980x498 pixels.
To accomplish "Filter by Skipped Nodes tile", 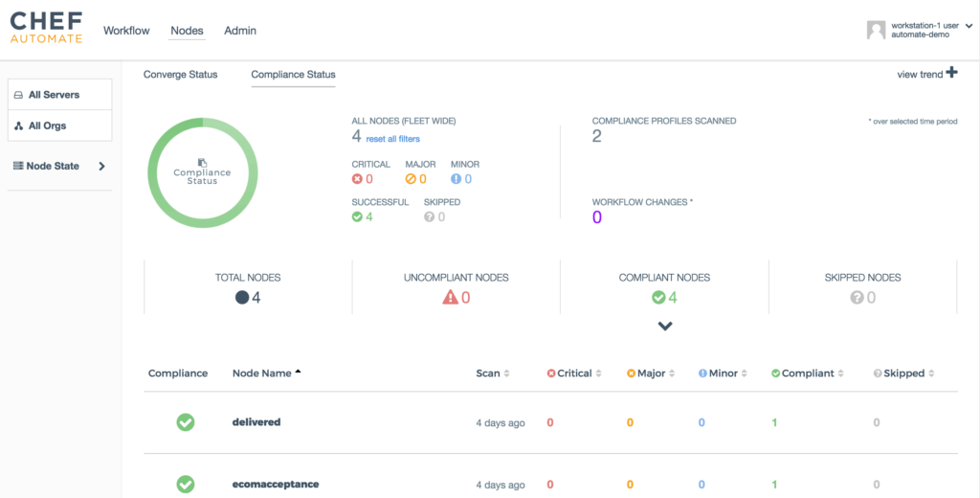I will pos(862,287).
